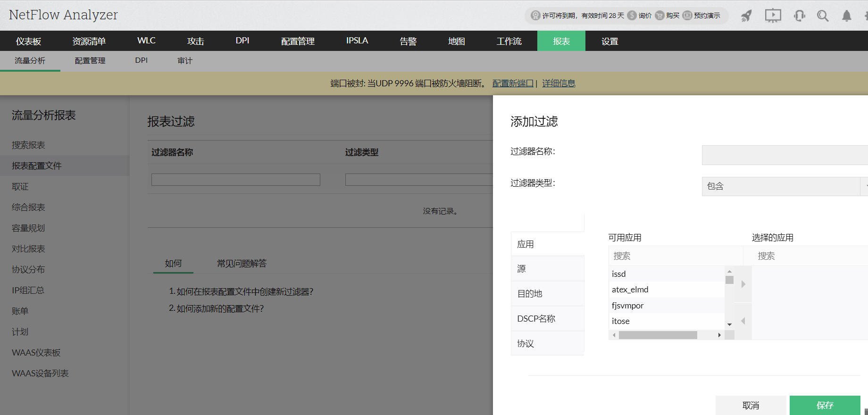
Task: Open the 报表 main menu tab
Action: [x=561, y=41]
